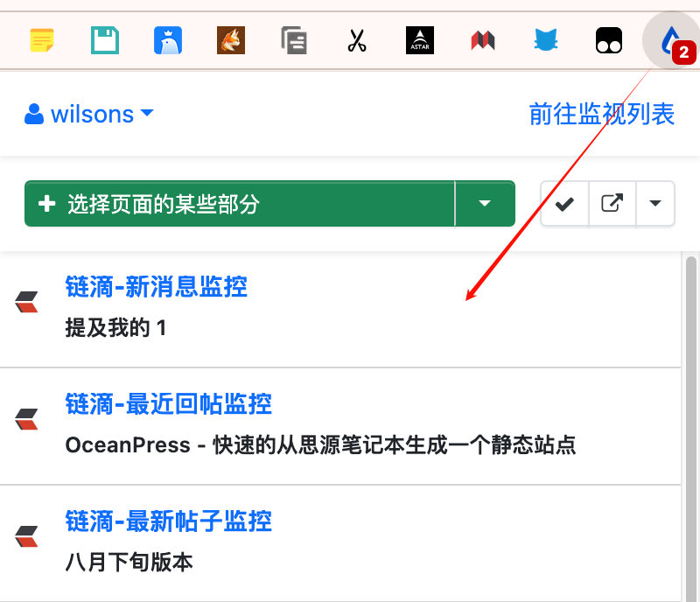Click the red and black M-shaped extension icon
Viewport: 700px width, 602px height.
[x=483, y=40]
